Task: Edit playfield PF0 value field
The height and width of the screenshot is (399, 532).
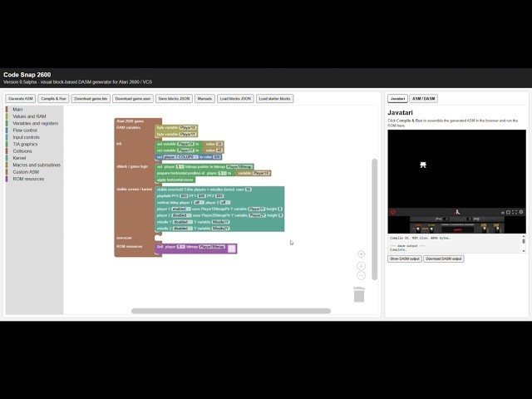Action: pos(184,196)
